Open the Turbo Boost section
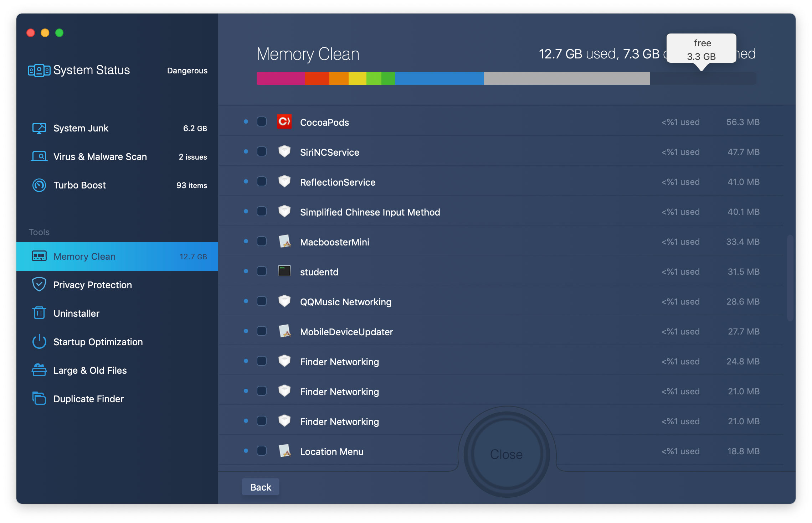The image size is (812, 523). (x=117, y=185)
